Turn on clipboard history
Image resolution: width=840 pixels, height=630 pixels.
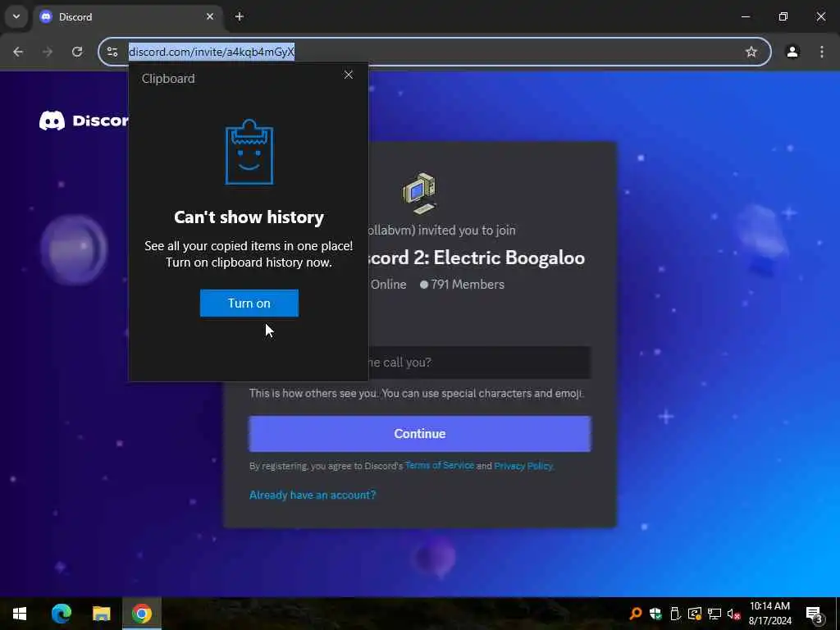(249, 304)
